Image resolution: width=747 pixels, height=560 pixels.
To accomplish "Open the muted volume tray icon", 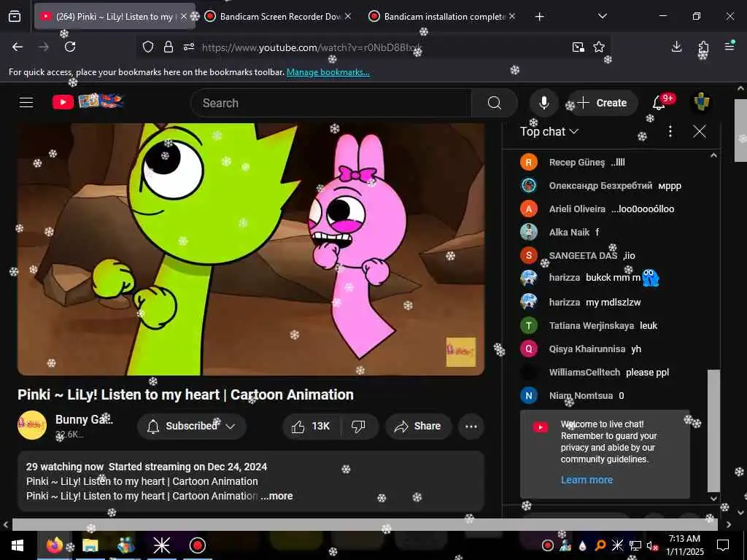I will click(x=653, y=545).
